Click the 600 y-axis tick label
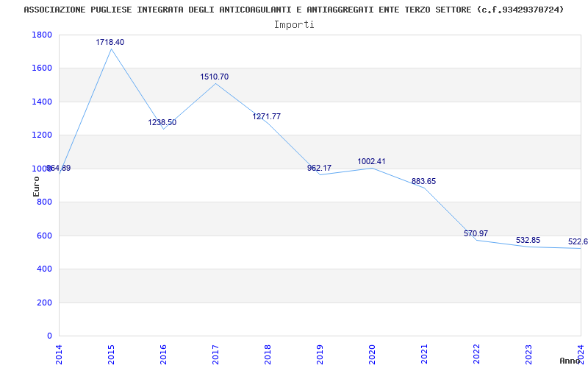588x368 pixels. pos(44,236)
